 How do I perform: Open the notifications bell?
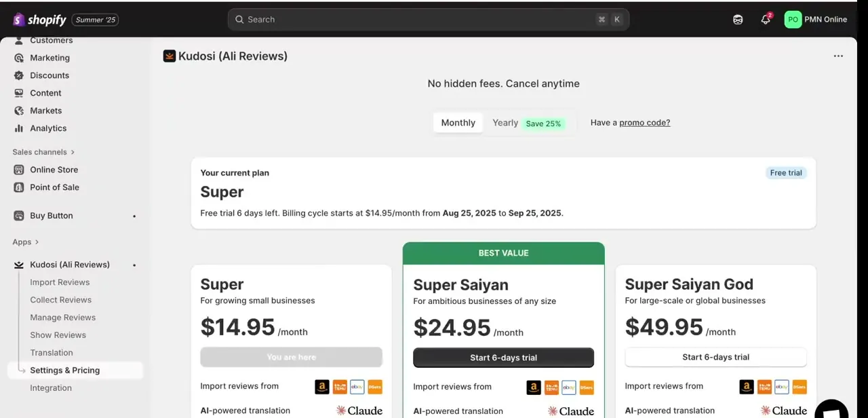click(766, 20)
